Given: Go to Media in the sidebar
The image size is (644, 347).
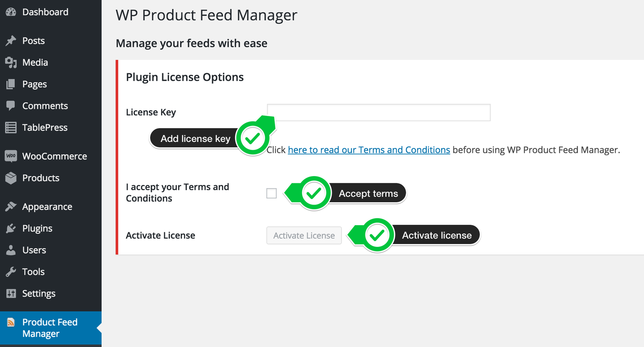Looking at the screenshot, I should coord(51,62).
